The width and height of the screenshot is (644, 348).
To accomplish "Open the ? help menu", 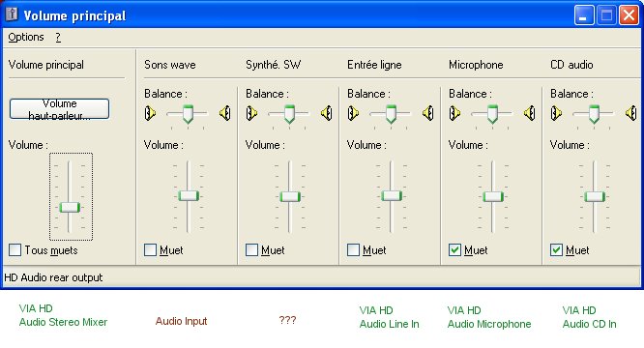I will [58, 37].
